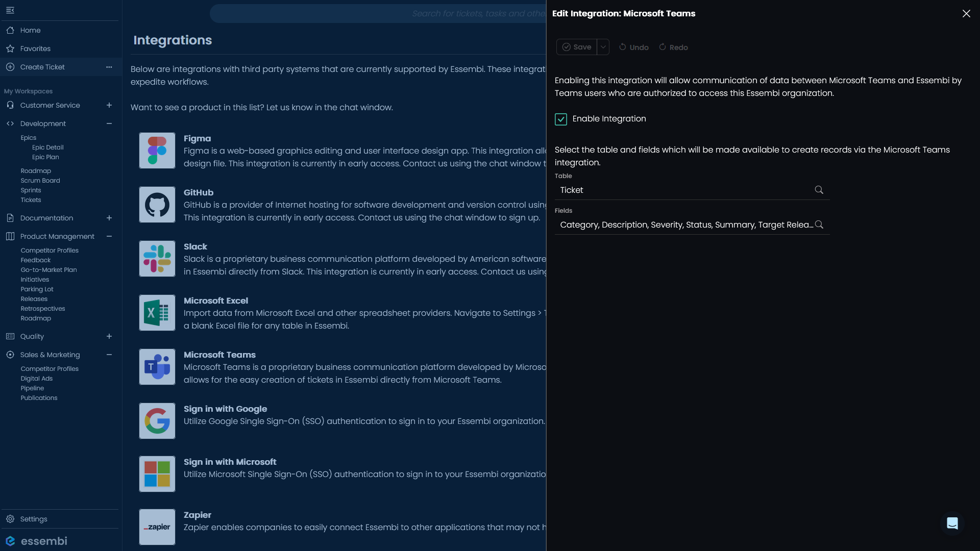Expand Development workspace in sidebar

(109, 124)
